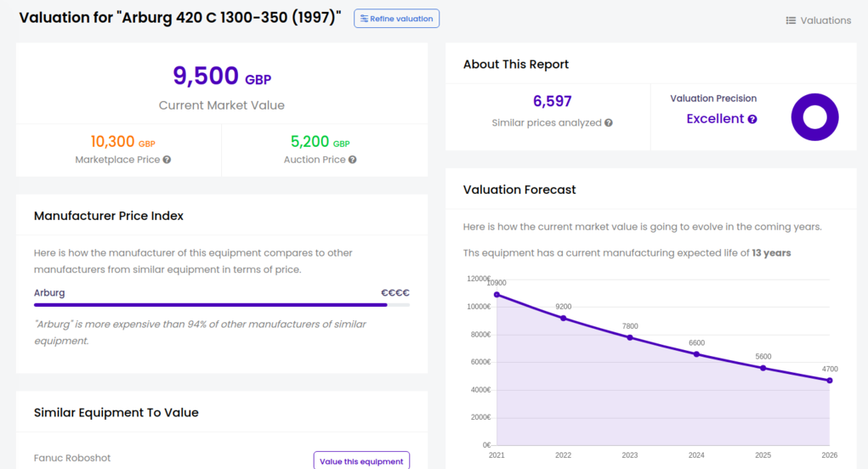
Task: Click the help icon beside Marketplace Price
Action: click(167, 160)
